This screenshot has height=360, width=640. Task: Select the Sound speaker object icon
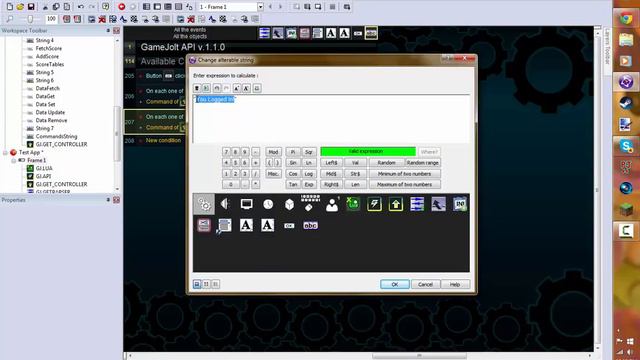pyautogui.click(x=225, y=204)
